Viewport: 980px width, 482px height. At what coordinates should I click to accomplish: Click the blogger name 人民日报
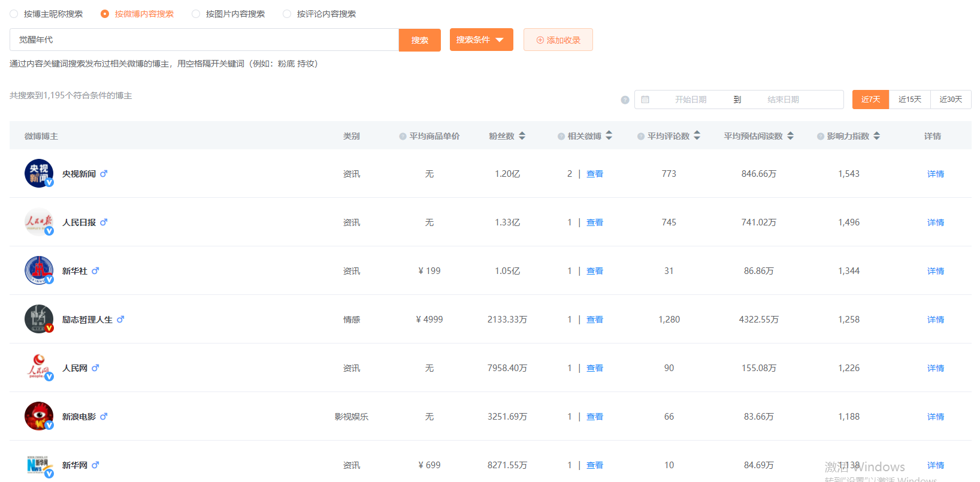pos(79,222)
